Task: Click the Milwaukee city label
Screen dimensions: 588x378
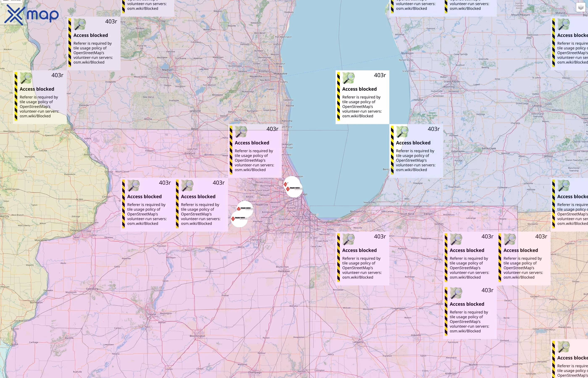Action: click(280, 74)
